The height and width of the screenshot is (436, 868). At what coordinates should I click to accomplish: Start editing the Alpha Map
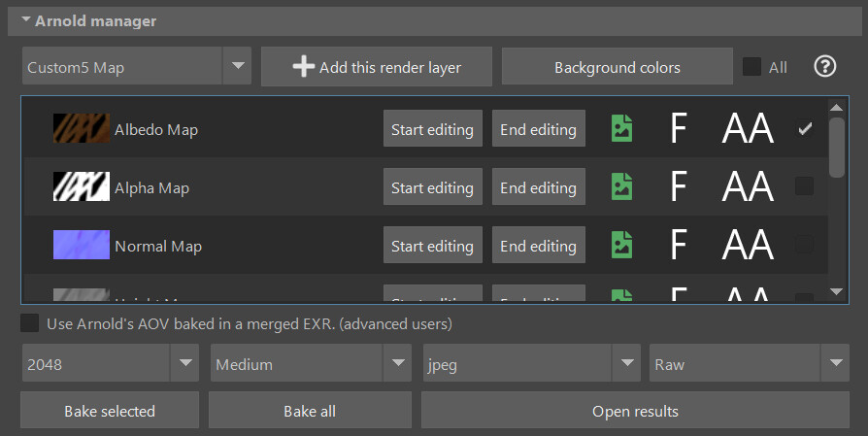click(433, 186)
